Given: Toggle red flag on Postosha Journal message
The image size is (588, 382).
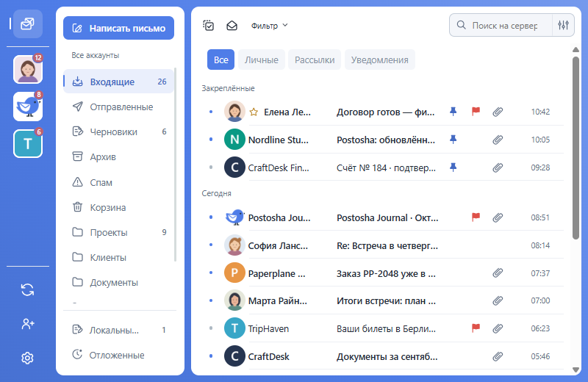Looking at the screenshot, I should click(476, 217).
